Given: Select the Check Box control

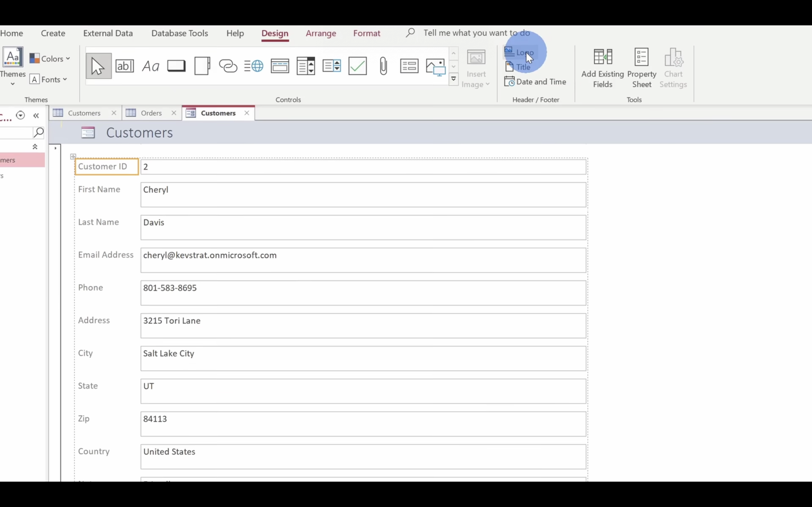Looking at the screenshot, I should tap(358, 66).
